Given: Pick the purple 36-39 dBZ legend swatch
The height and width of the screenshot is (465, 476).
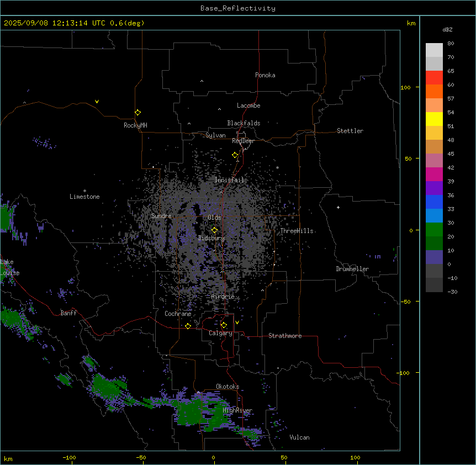Looking at the screenshot, I should (x=434, y=188).
